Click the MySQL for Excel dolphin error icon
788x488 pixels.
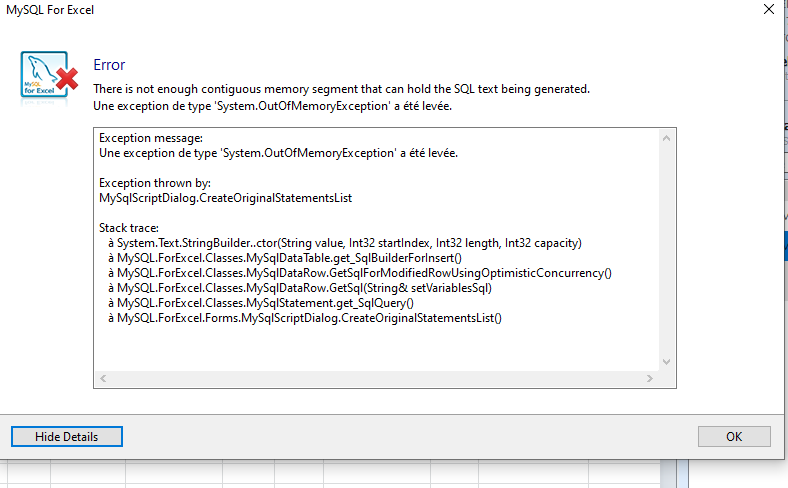[49, 75]
